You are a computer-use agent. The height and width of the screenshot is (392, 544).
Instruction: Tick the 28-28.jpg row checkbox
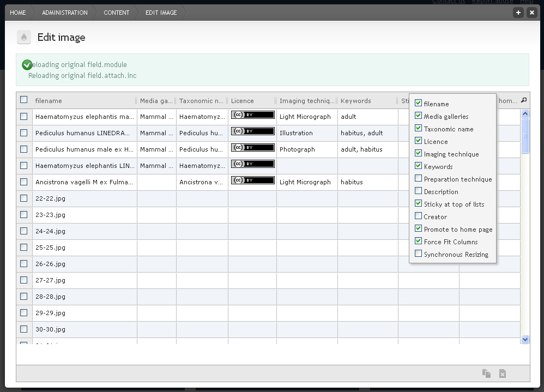click(23, 296)
